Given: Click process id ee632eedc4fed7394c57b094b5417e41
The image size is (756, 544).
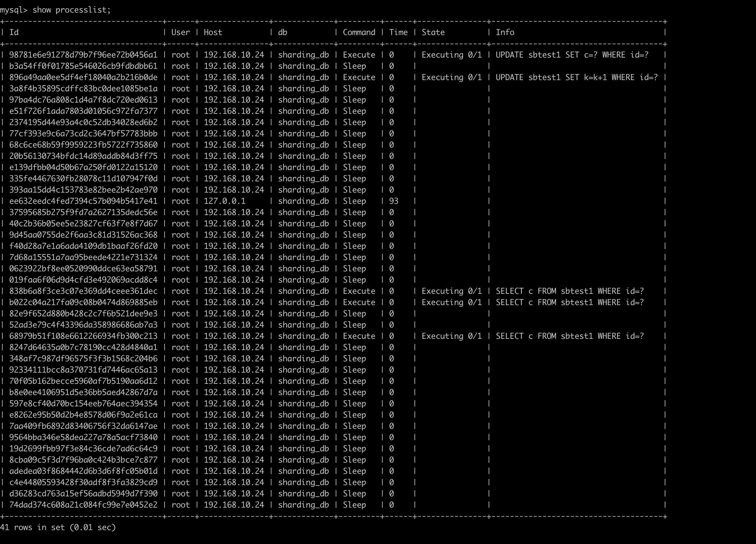Looking at the screenshot, I should tap(83, 201).
